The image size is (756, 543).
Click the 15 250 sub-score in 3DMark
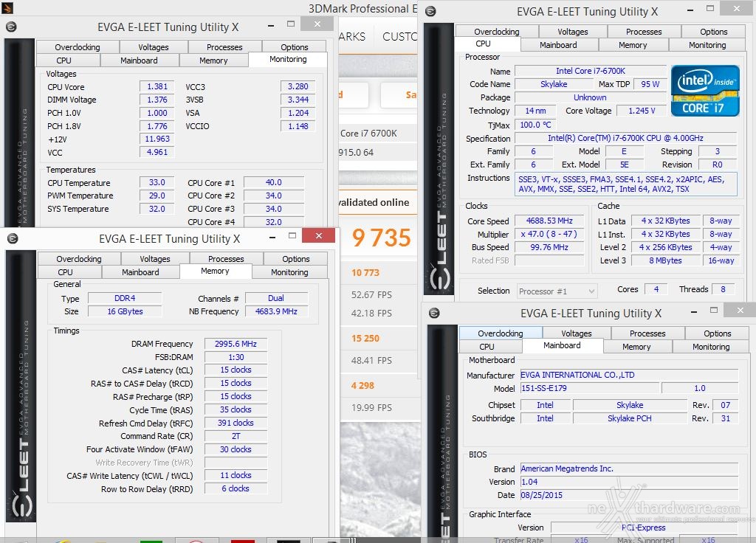point(365,338)
